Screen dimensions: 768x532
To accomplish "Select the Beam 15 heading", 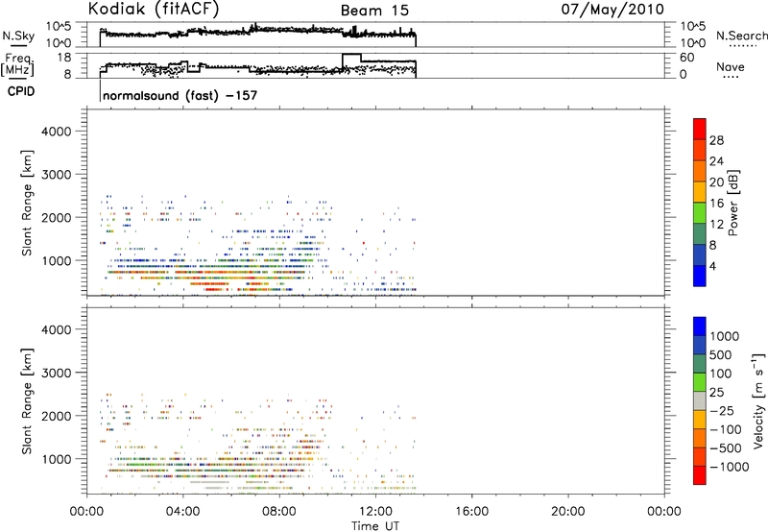I will [374, 11].
